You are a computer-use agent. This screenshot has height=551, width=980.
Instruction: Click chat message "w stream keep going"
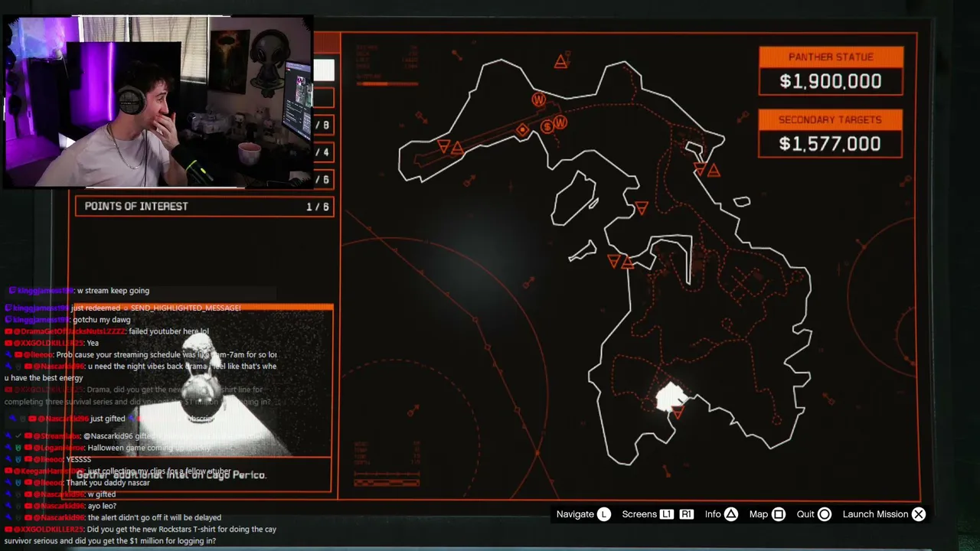click(x=113, y=291)
